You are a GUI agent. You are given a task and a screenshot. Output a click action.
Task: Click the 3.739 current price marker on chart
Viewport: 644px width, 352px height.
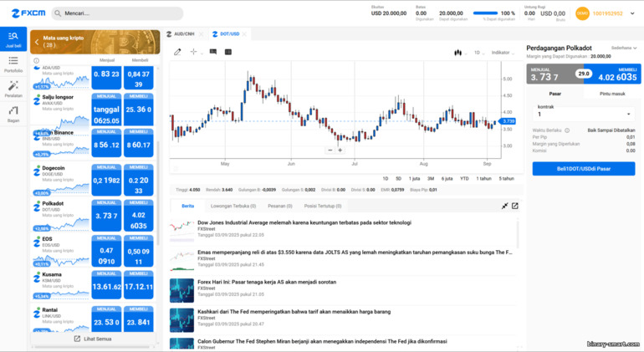coord(508,121)
